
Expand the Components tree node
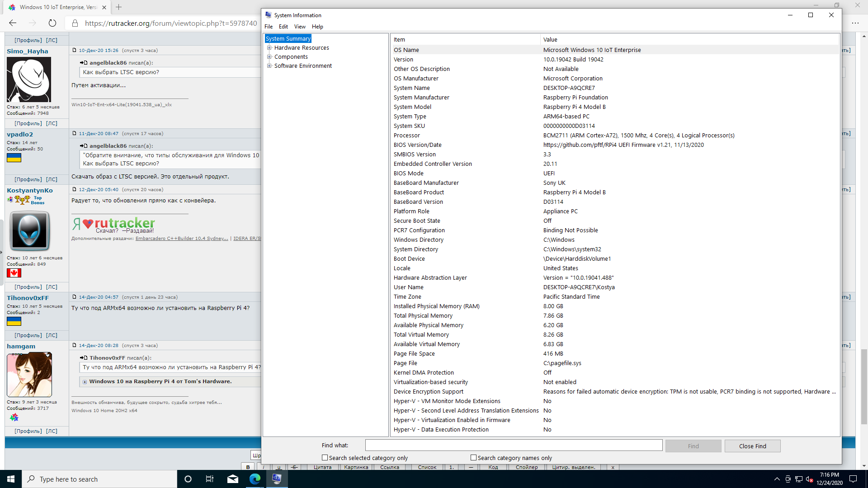click(x=269, y=56)
